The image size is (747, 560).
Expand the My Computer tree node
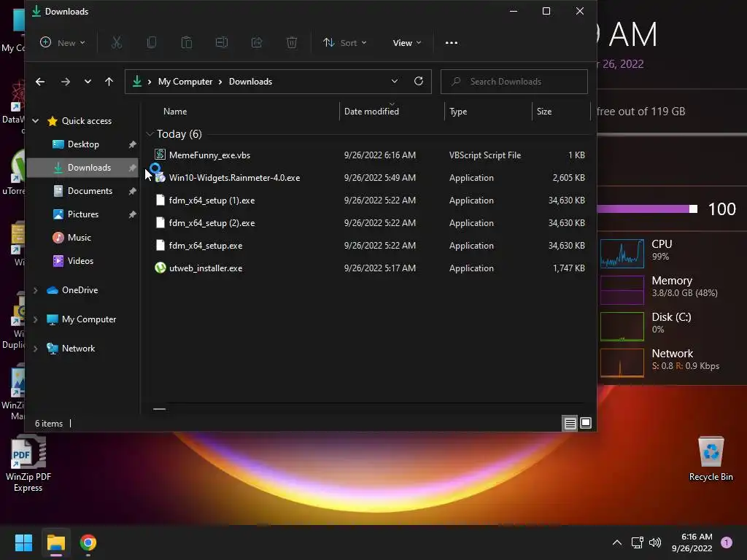point(35,319)
